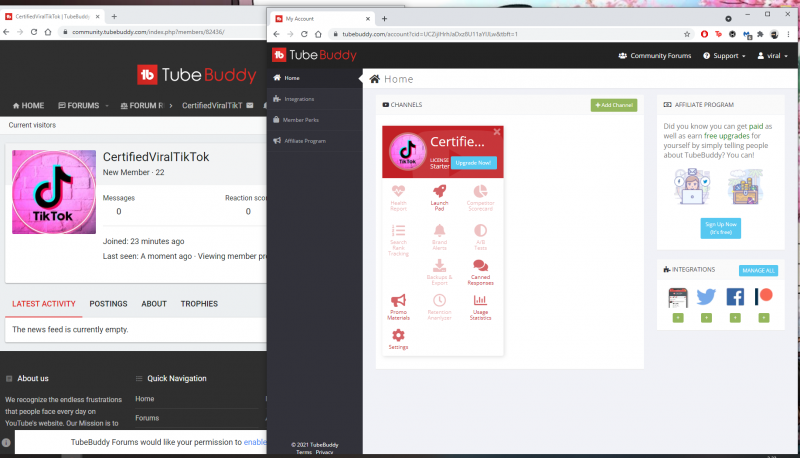Open the Health Report tool
The image size is (800, 458).
(399, 194)
